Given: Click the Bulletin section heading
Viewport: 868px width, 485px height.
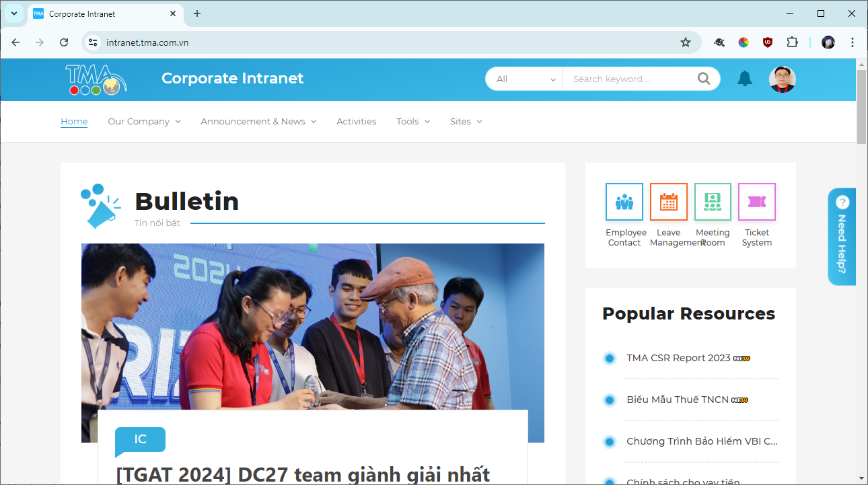Looking at the screenshot, I should [x=187, y=201].
